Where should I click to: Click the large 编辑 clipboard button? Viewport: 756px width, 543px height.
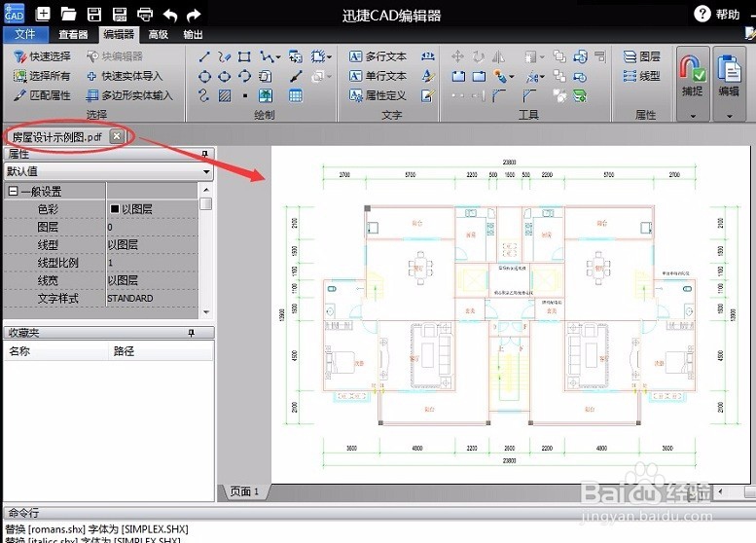pos(729,76)
